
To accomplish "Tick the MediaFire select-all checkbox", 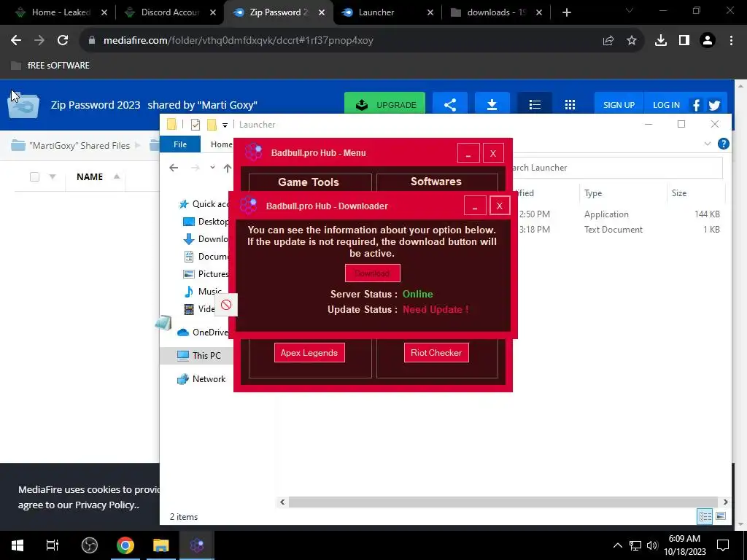I will [x=34, y=177].
